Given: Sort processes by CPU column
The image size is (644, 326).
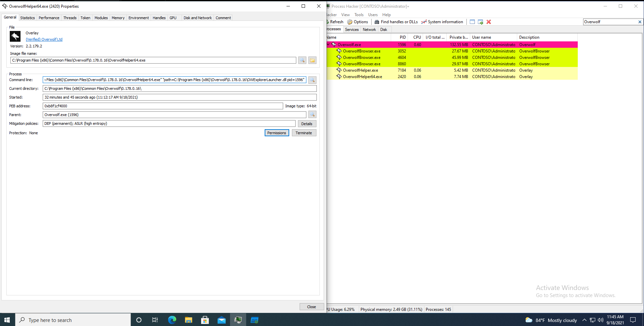Looking at the screenshot, I should click(416, 37).
